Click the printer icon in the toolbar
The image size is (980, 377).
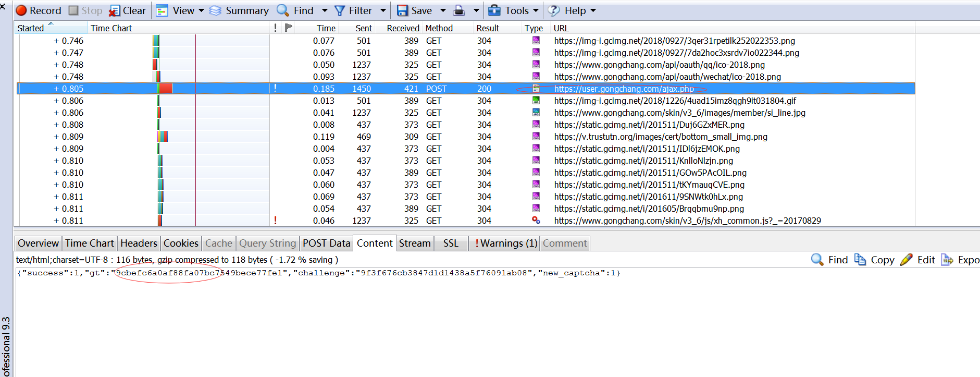click(x=459, y=10)
